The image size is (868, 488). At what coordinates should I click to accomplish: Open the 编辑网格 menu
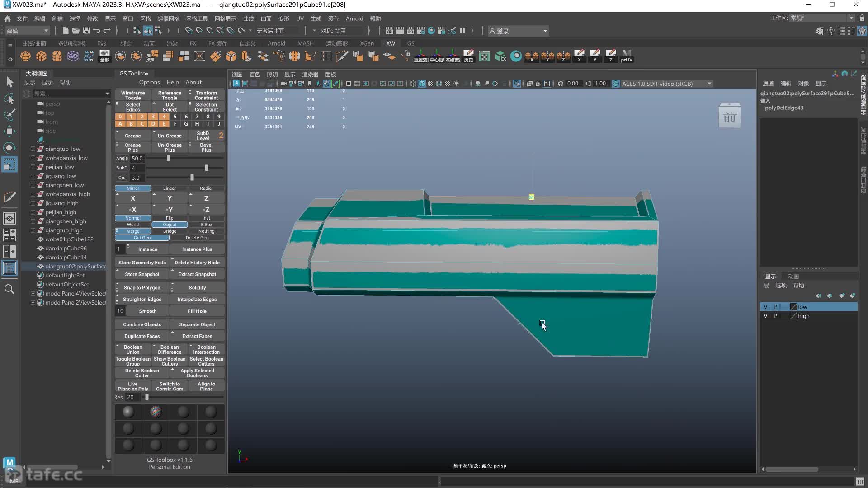pos(168,19)
